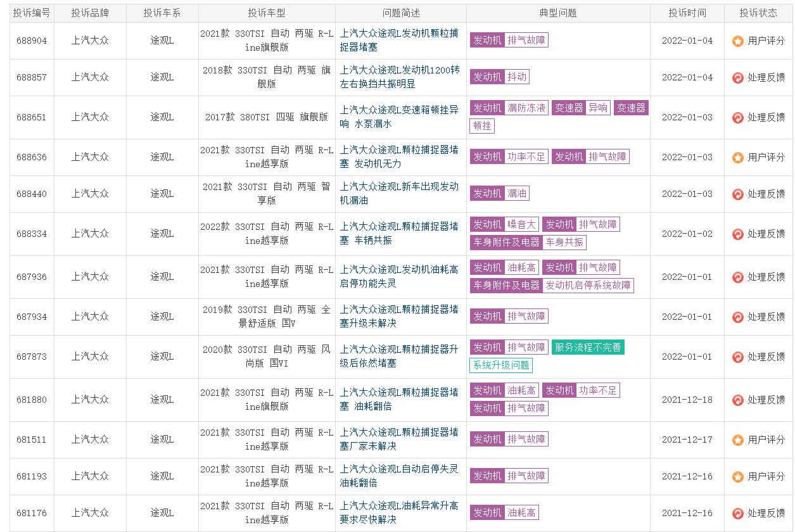Image resolution: width=795 pixels, height=532 pixels.
Task: Open complaint about 发动机颗粒捕捉器堵塞
Action: (398, 41)
